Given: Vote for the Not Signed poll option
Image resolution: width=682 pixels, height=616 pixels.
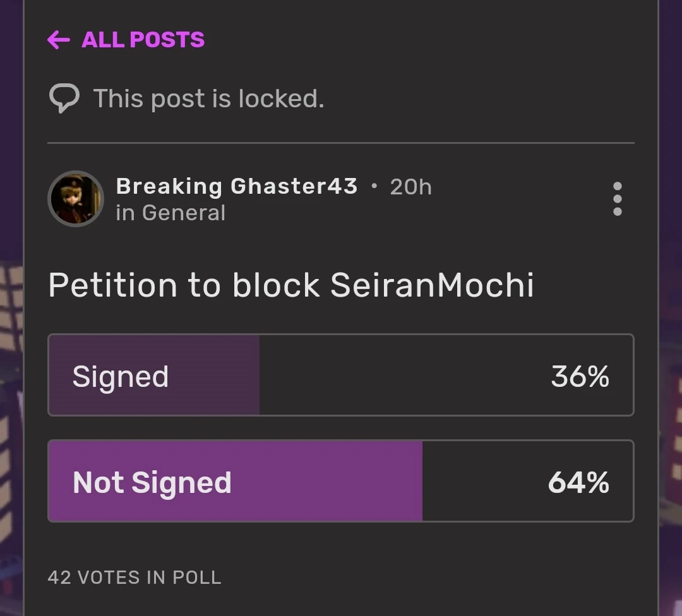Looking at the screenshot, I should point(341,481).
